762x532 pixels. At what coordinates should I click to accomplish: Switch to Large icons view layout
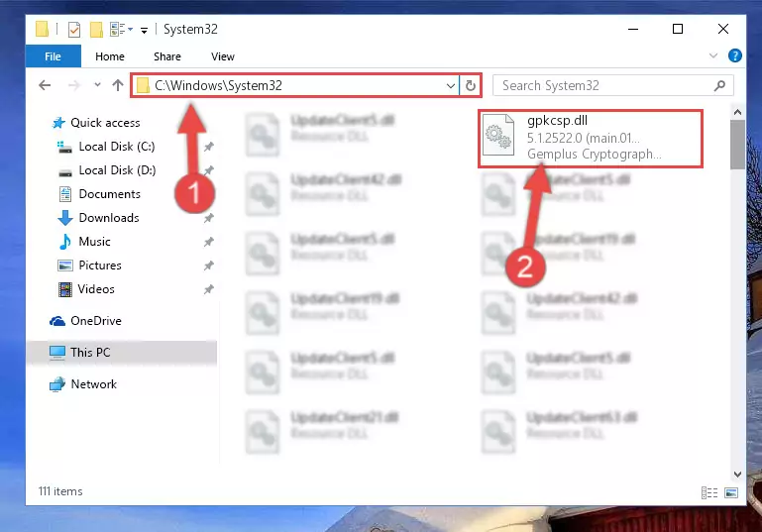point(731,492)
